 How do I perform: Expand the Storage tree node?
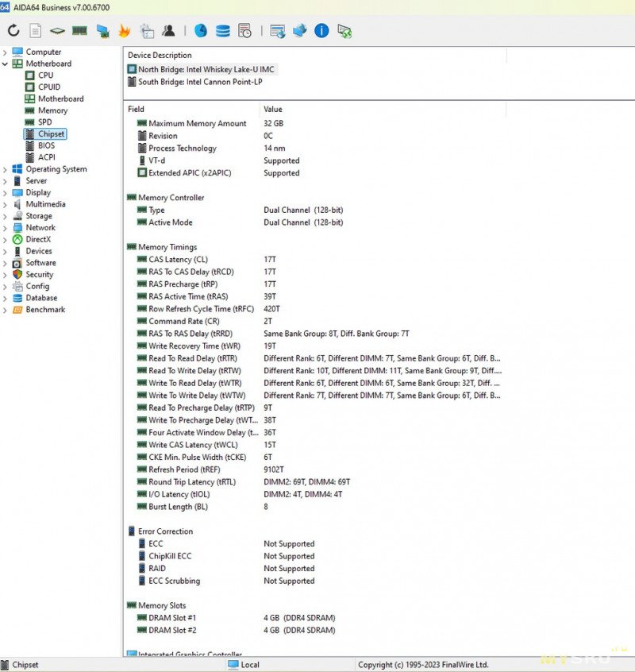[5, 216]
